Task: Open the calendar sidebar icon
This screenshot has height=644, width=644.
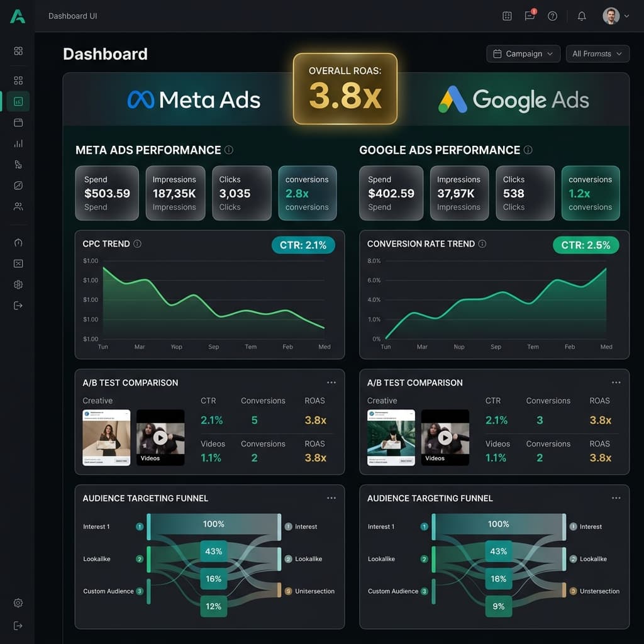Action: 18,123
